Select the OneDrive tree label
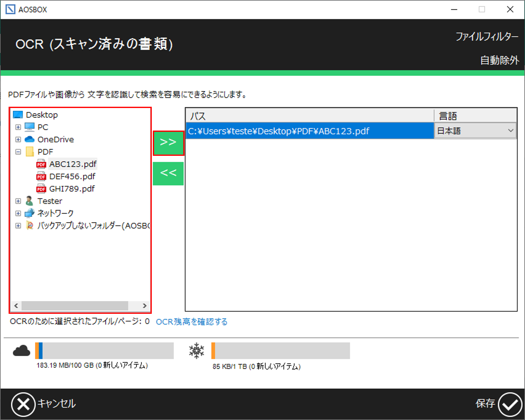Screen dimensions: 525x420 point(56,139)
